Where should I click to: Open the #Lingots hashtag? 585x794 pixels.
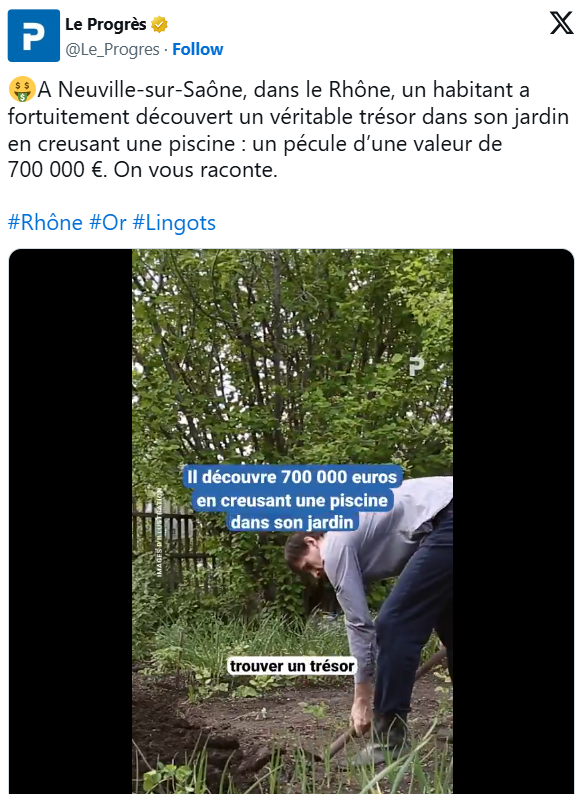click(x=174, y=223)
